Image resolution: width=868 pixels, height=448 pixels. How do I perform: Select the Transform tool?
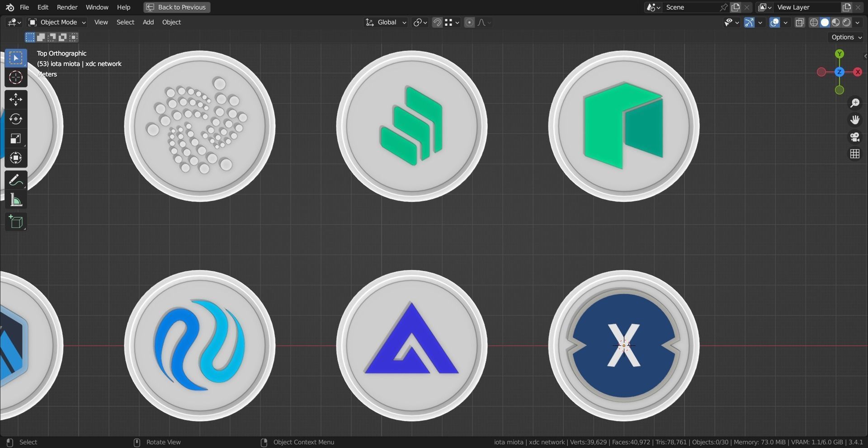[x=16, y=158]
